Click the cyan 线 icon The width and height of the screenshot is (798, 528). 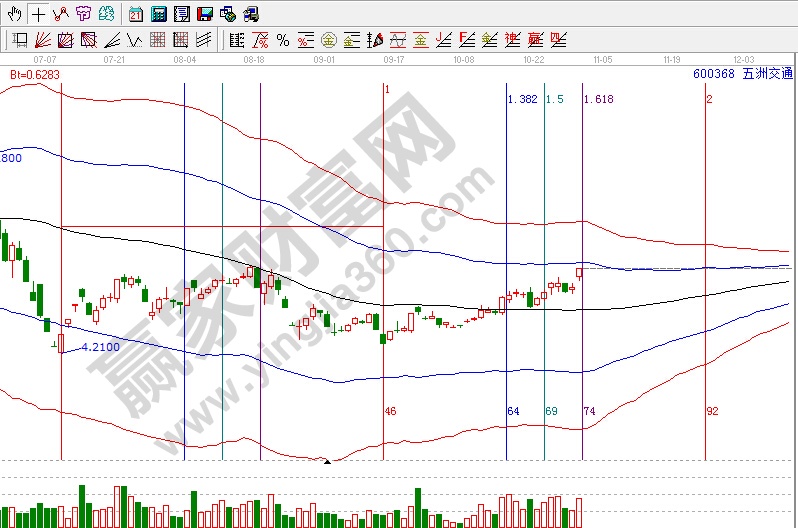coord(105,14)
